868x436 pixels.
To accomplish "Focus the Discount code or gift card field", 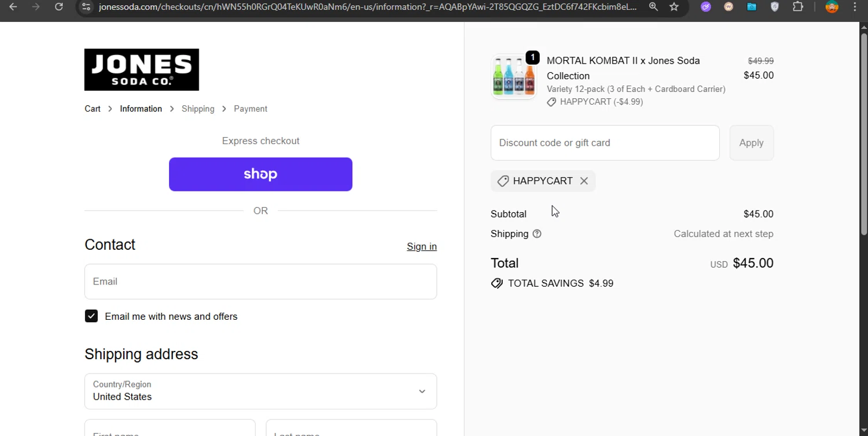I will (605, 143).
